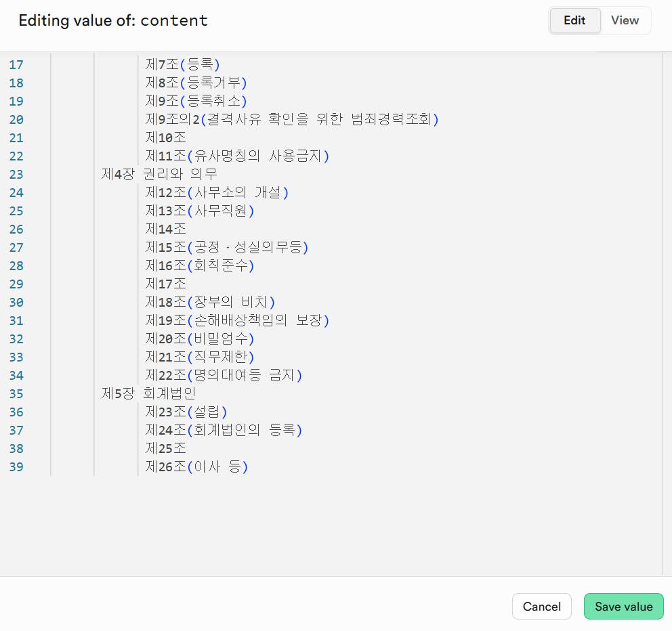
Task: Place cursor on 제15조(공정ㆍ성실의무등) line
Action: (x=227, y=248)
